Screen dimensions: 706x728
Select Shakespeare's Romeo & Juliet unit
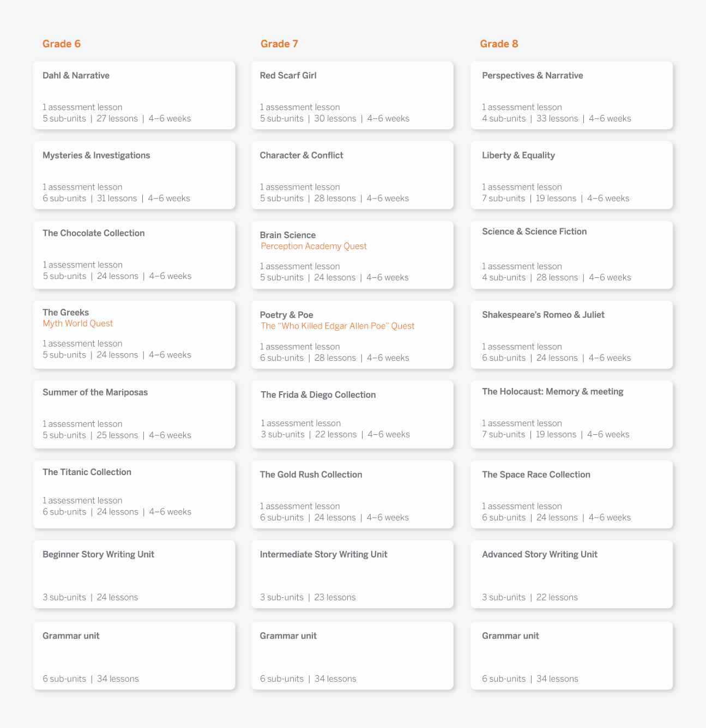pyautogui.click(x=571, y=335)
